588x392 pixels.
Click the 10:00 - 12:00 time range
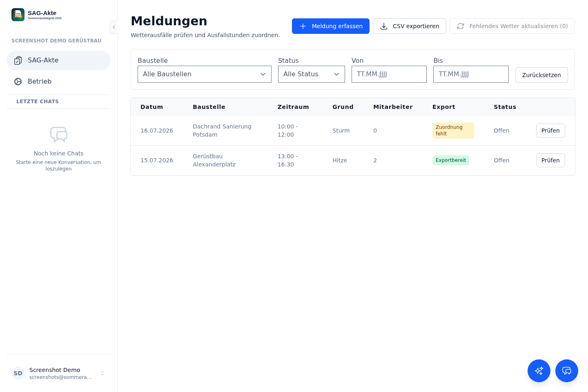pyautogui.click(x=288, y=131)
